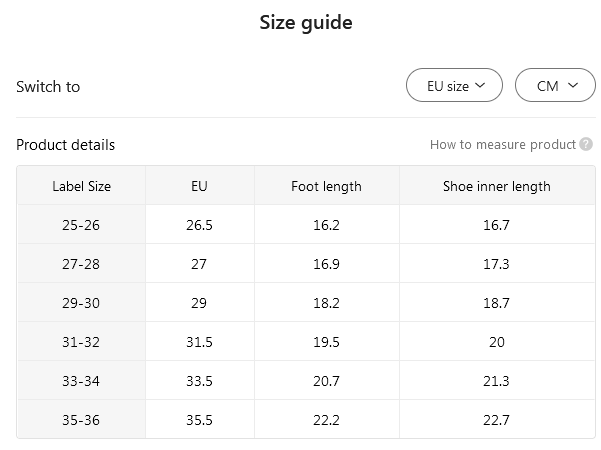Click the How to measure product link
Screen dimensions: 601x450
pos(502,145)
